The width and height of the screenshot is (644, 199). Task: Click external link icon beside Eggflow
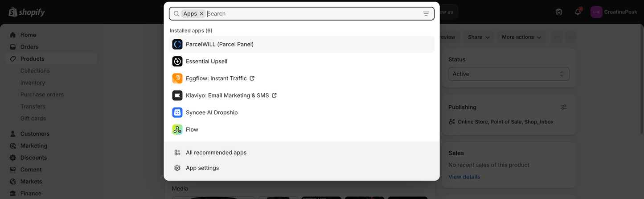tap(252, 79)
